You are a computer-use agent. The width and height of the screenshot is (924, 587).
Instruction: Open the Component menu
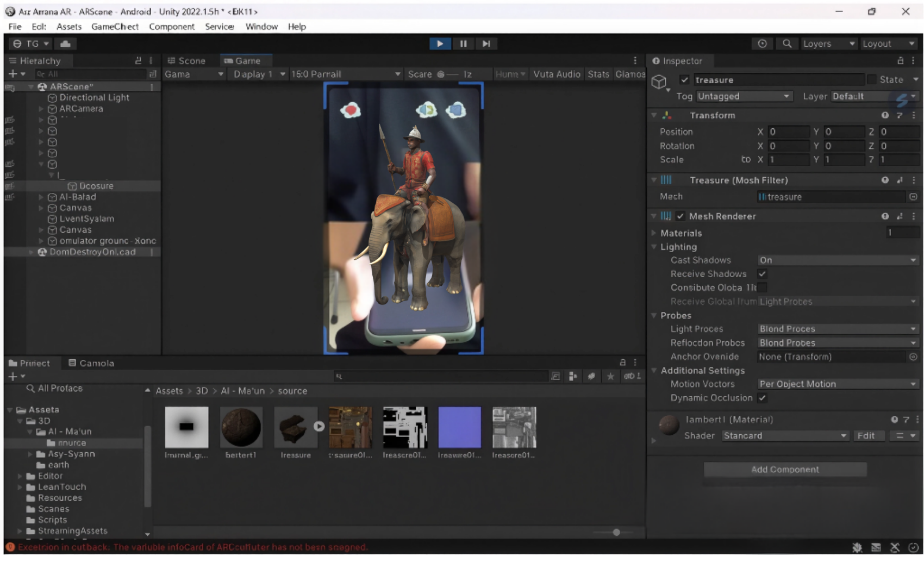(171, 27)
